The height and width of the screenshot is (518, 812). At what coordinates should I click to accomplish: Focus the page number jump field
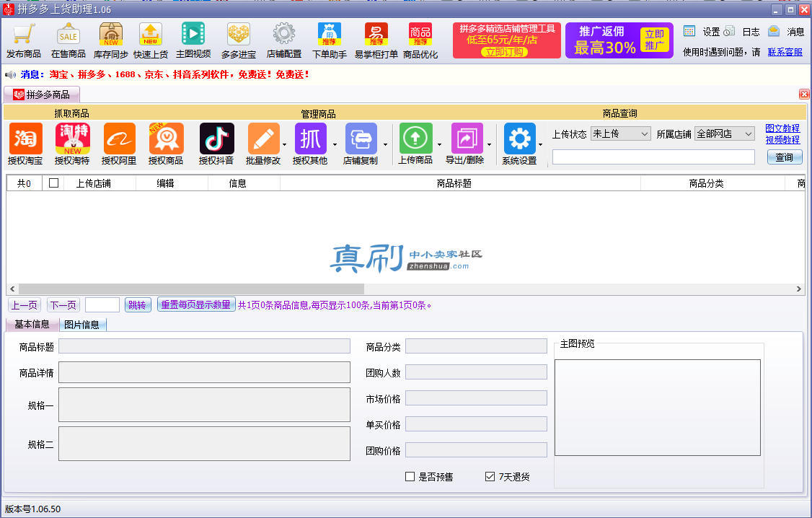(102, 304)
